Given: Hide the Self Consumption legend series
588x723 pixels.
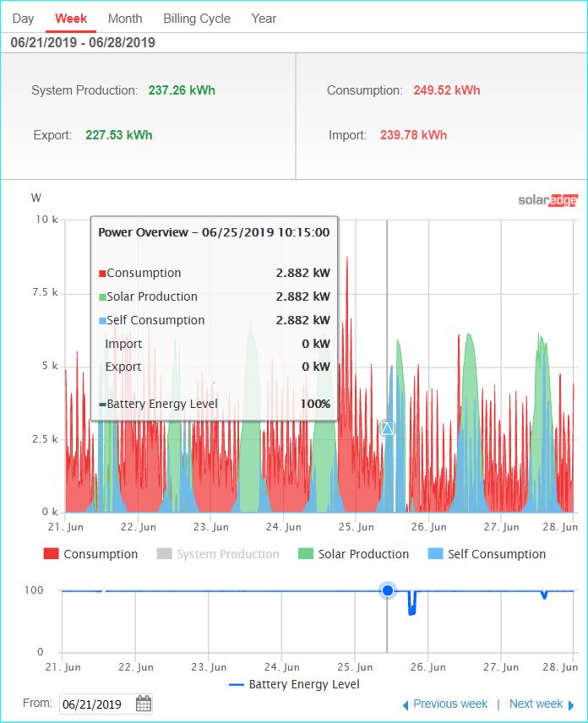Looking at the screenshot, I should [x=487, y=554].
